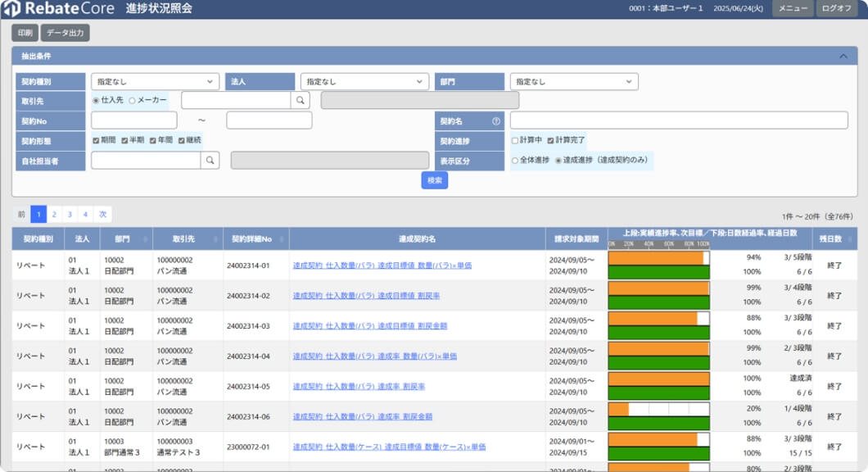Open the 法人 dropdown
Screen dimensions: 868x472
[x=364, y=82]
